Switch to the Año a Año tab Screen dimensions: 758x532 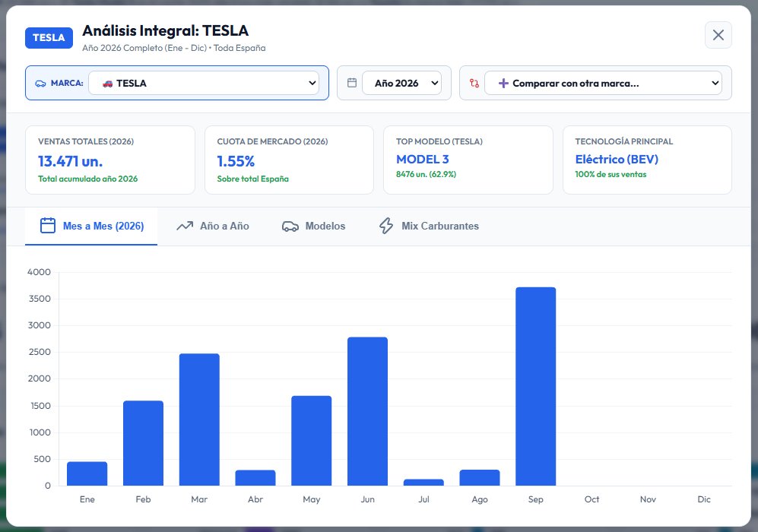[213, 226]
